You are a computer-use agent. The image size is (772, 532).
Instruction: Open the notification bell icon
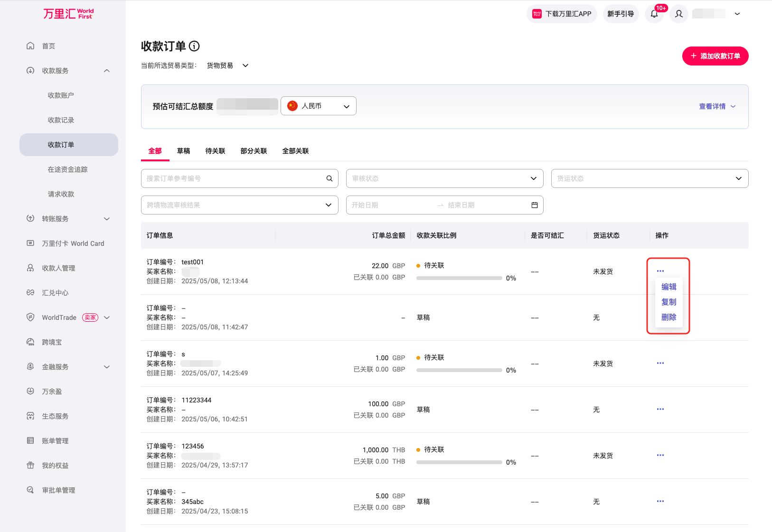tap(654, 14)
